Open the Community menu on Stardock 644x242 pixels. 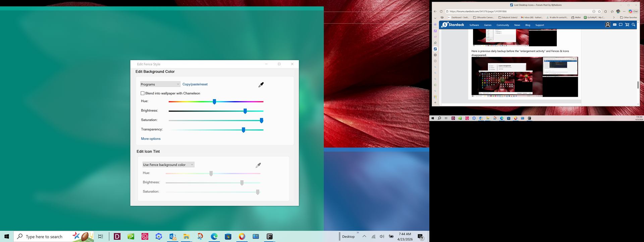502,25
